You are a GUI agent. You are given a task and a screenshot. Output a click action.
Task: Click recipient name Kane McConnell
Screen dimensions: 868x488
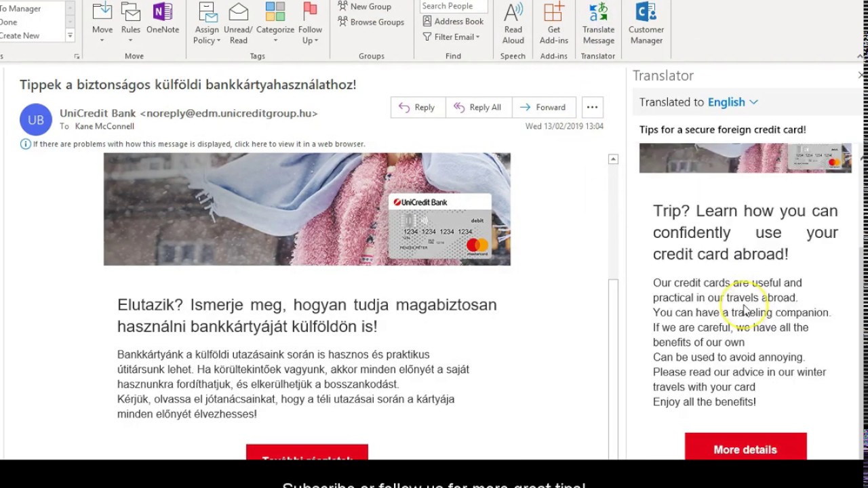click(x=104, y=126)
